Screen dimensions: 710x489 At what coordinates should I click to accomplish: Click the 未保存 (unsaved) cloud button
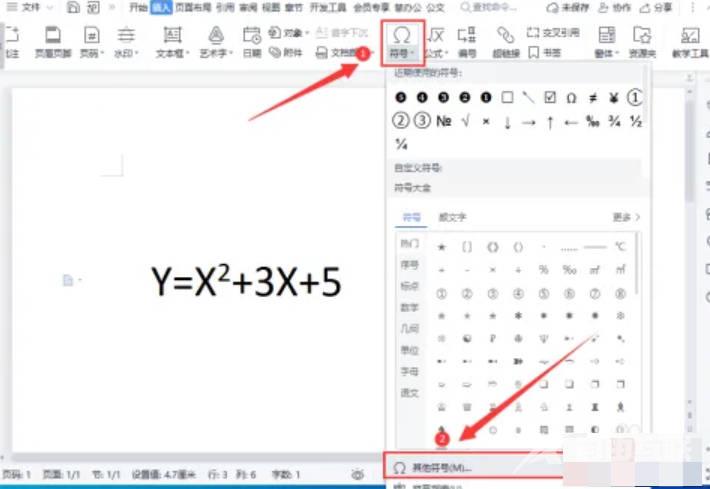point(568,8)
